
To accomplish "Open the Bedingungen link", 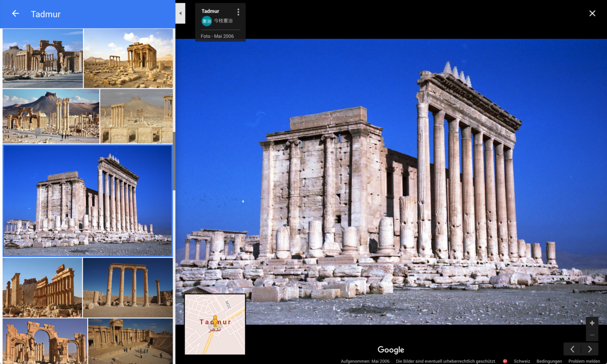I will click(x=549, y=361).
